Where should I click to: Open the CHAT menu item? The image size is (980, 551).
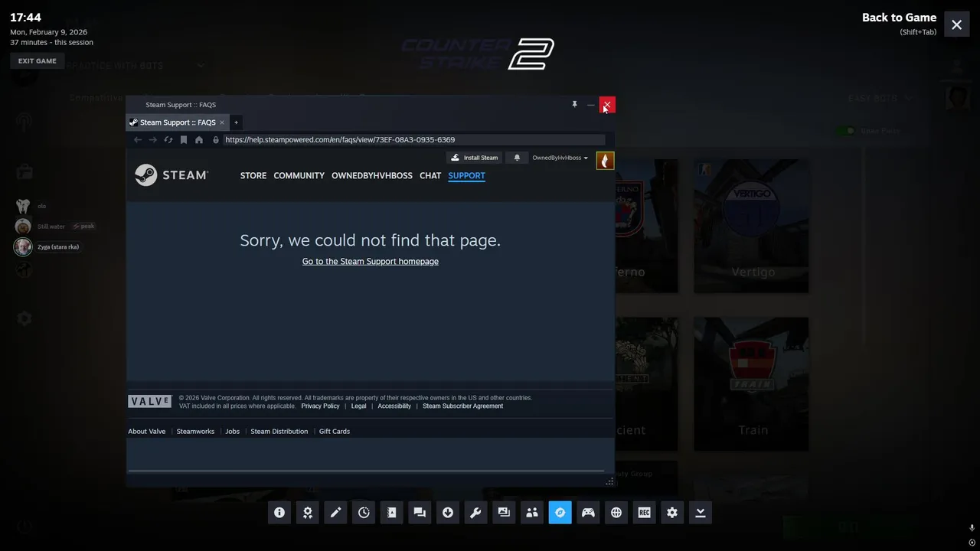[430, 175]
